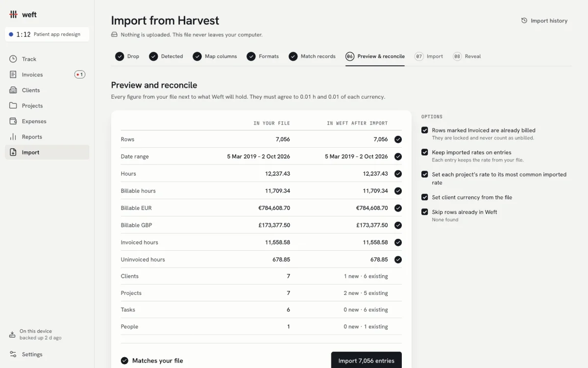Go back to the Detected step
588x368 pixels.
click(x=166, y=56)
